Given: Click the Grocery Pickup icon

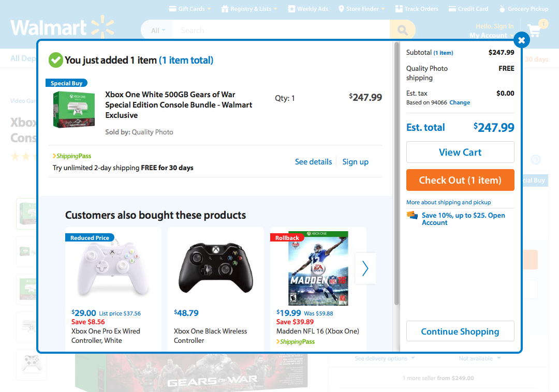Looking at the screenshot, I should pyautogui.click(x=502, y=9).
